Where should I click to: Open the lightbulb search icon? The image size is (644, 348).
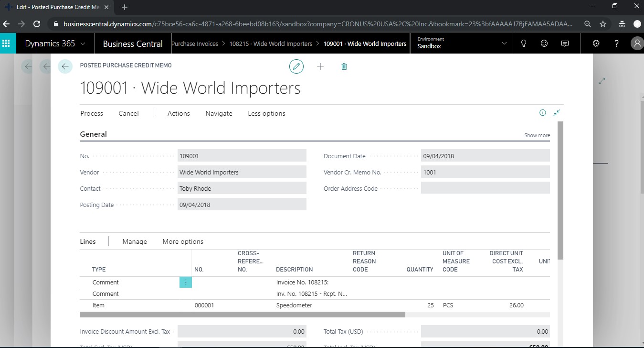pos(524,43)
